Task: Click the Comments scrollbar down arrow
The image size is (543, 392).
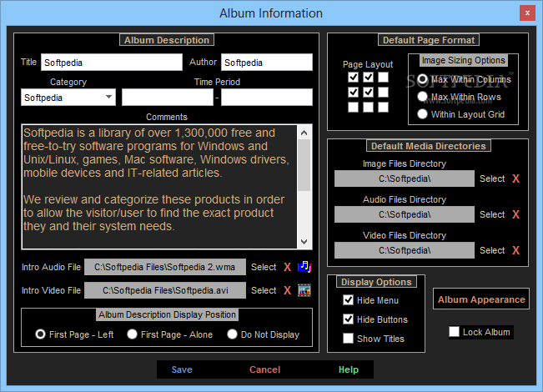Action: tap(304, 242)
